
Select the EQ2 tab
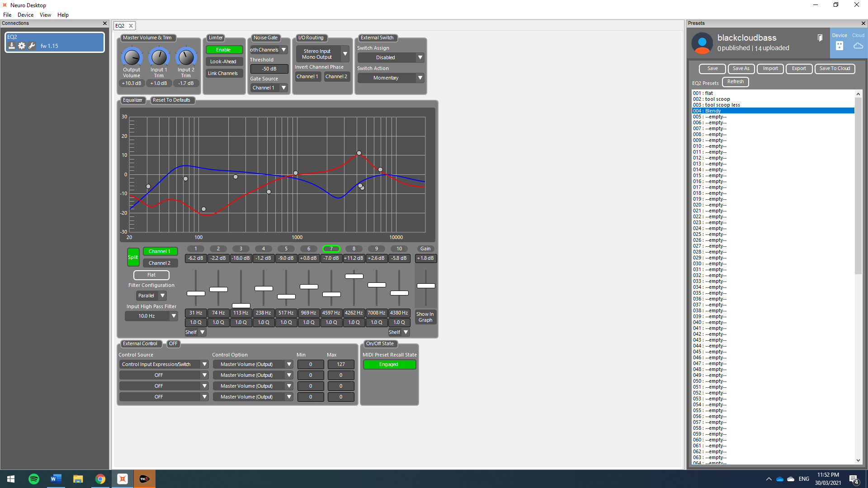(120, 26)
